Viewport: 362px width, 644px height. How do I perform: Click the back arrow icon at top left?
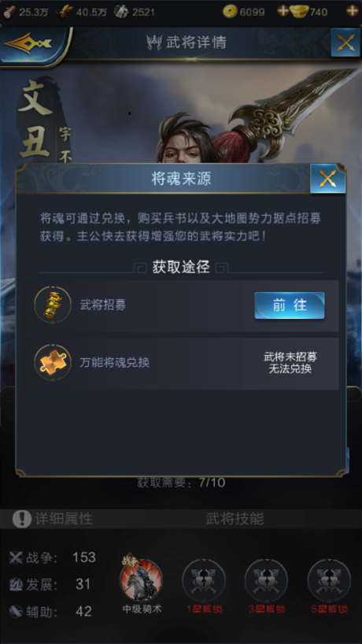coord(28,43)
